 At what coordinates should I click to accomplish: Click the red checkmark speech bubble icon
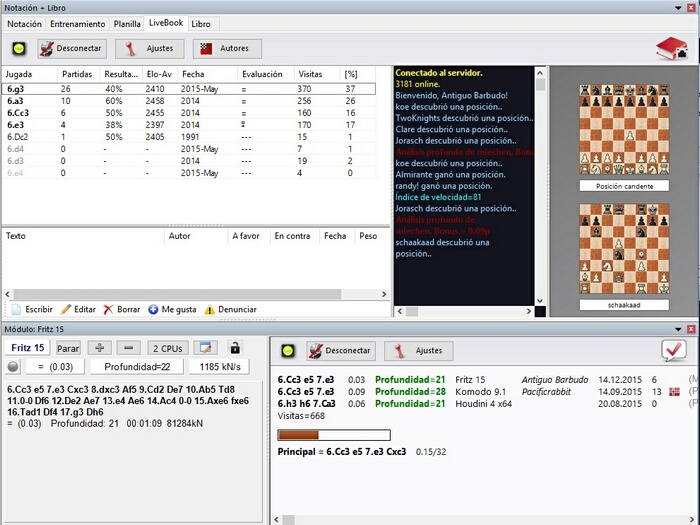(x=674, y=350)
